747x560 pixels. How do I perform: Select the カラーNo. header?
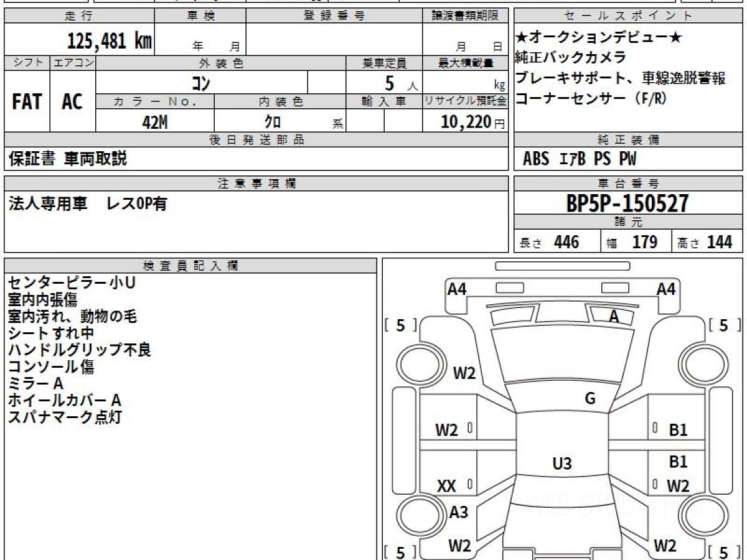[155, 101]
